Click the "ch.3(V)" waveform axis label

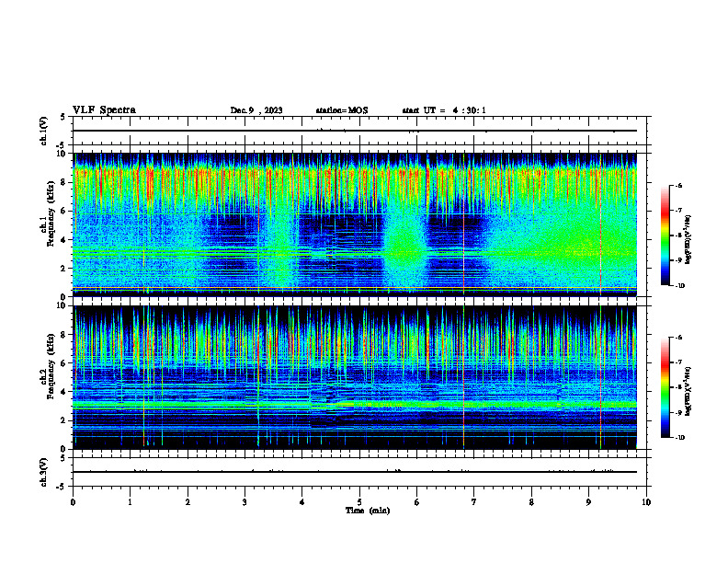44,472
